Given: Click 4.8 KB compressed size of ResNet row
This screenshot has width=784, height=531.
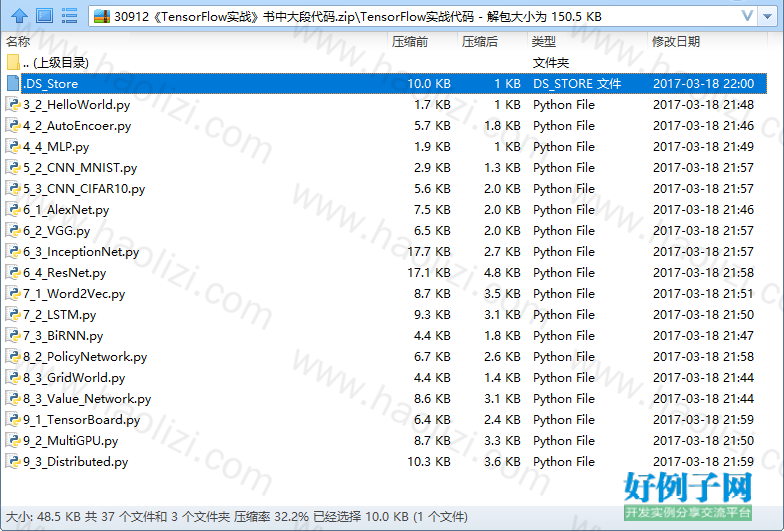Looking at the screenshot, I should click(x=502, y=272).
